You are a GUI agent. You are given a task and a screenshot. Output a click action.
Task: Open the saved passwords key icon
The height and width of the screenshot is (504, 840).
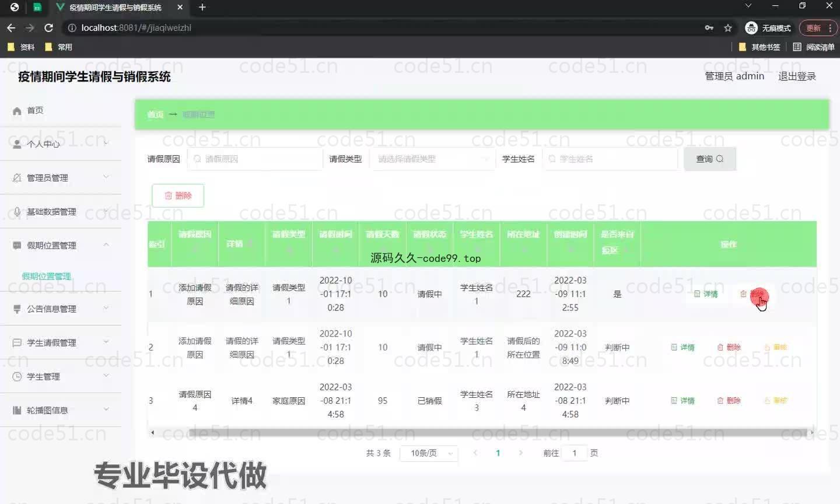point(709,27)
